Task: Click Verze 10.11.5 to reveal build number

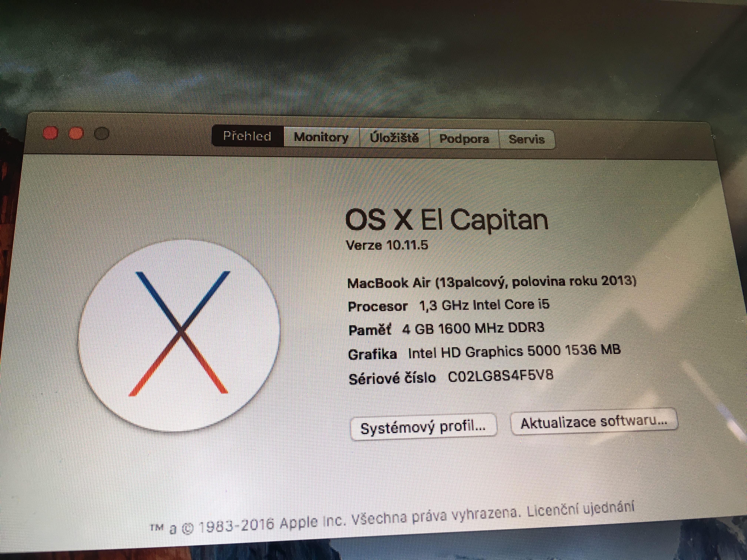Action: point(387,245)
